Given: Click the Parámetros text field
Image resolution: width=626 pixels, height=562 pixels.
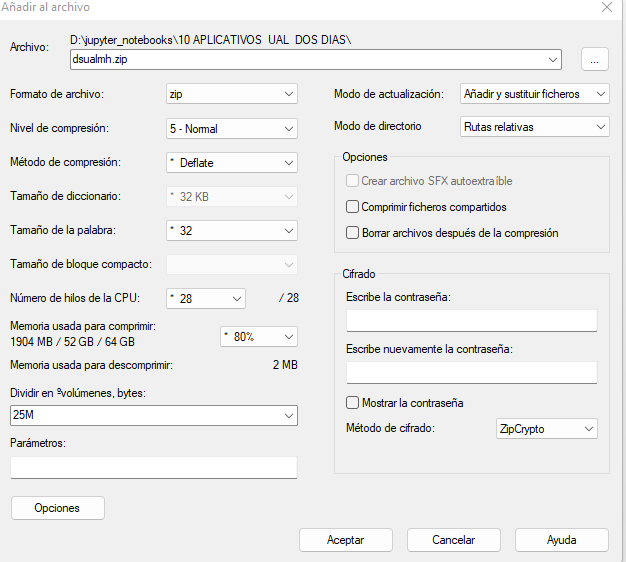Looking at the screenshot, I should (153, 467).
